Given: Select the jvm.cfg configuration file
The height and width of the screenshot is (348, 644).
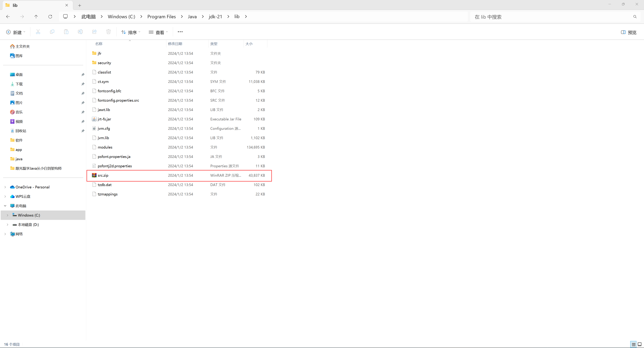Looking at the screenshot, I should click(x=104, y=128).
